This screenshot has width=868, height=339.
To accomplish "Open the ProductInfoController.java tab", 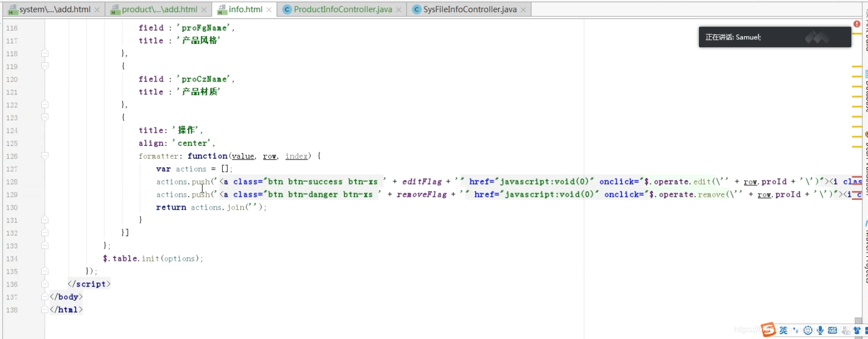I will click(x=342, y=10).
